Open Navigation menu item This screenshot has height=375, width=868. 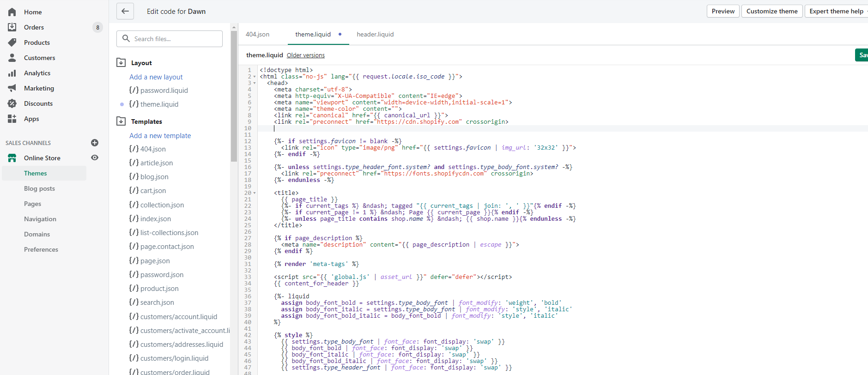click(40, 219)
